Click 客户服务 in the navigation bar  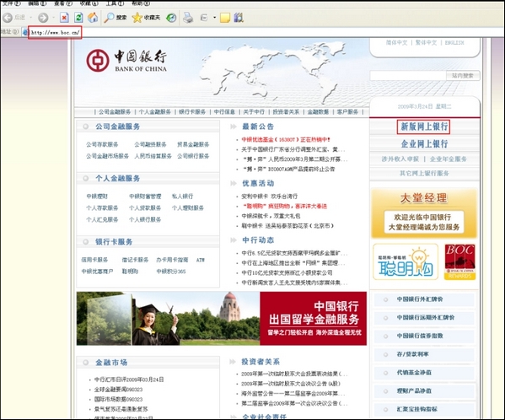[x=347, y=112]
